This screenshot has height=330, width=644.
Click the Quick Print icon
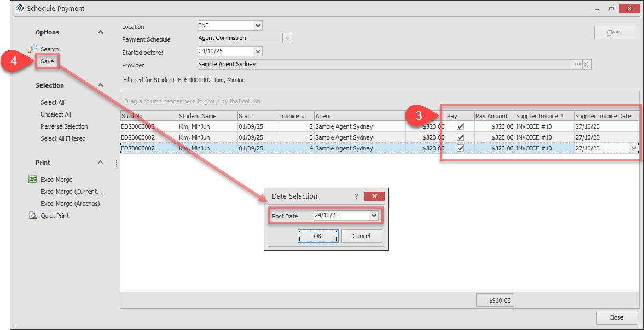tap(33, 216)
